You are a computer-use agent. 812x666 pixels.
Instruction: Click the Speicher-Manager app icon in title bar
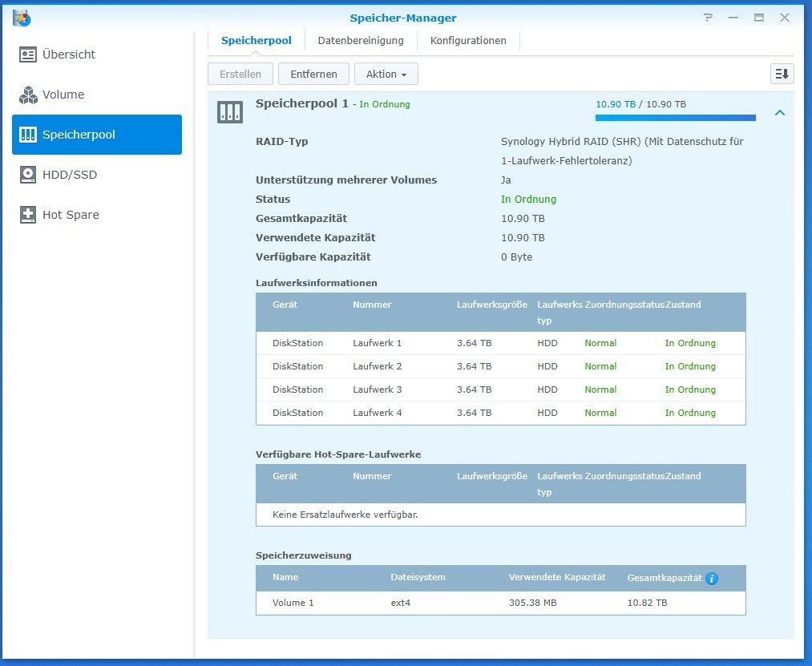click(x=22, y=18)
